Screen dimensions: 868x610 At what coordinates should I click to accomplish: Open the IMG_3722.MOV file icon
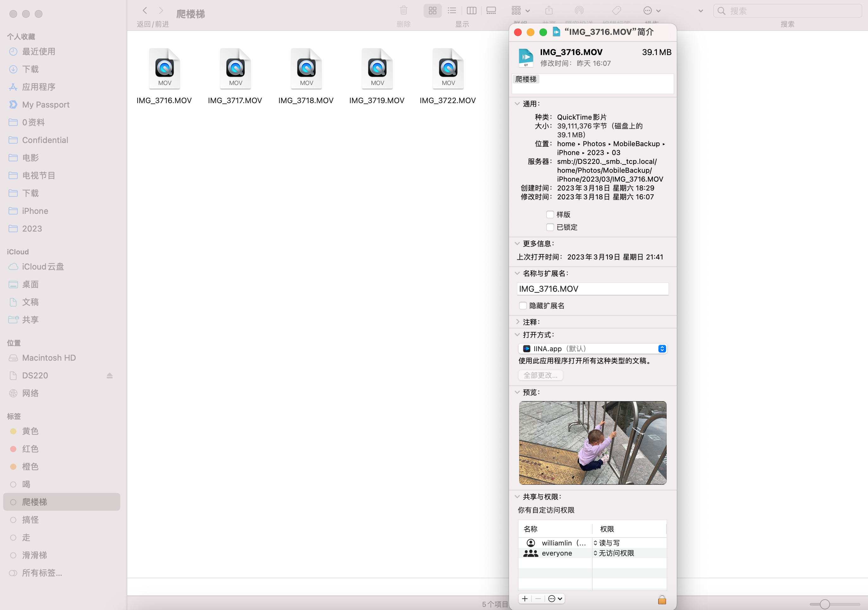point(448,69)
